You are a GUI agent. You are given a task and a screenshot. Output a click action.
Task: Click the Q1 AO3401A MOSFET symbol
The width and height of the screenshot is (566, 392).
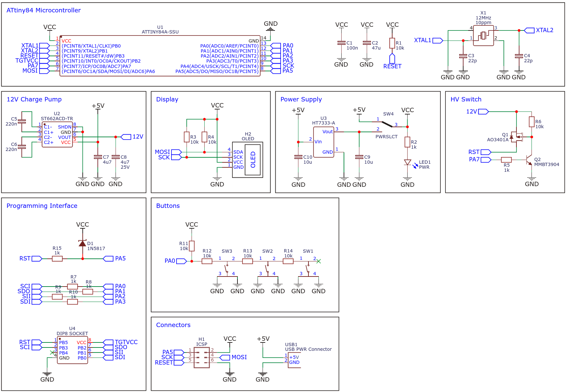click(518, 137)
